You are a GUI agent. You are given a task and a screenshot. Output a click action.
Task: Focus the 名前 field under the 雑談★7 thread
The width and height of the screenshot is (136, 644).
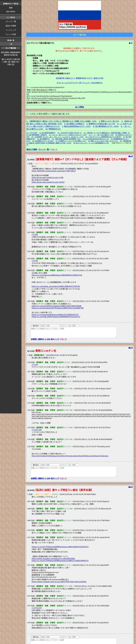point(51,326)
